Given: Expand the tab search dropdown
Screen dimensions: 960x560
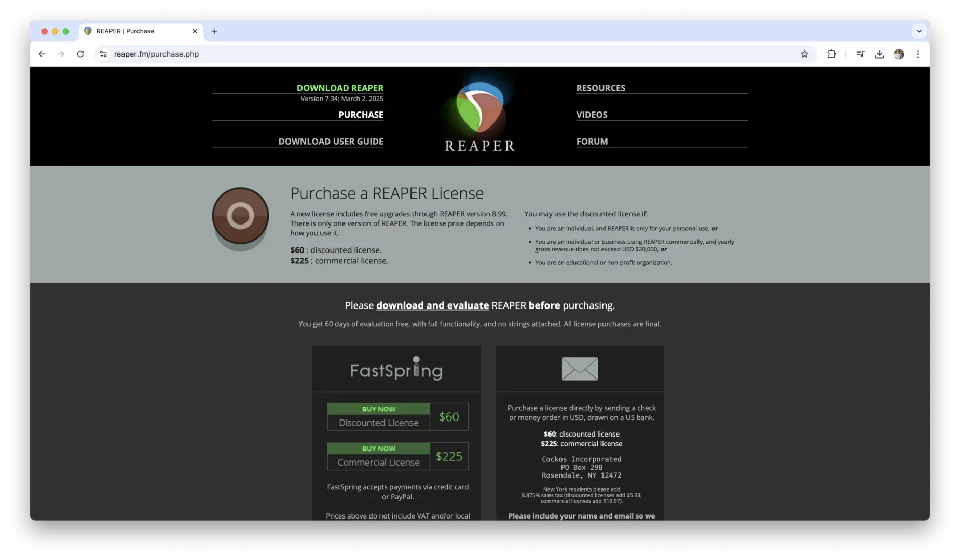Looking at the screenshot, I should tap(918, 31).
